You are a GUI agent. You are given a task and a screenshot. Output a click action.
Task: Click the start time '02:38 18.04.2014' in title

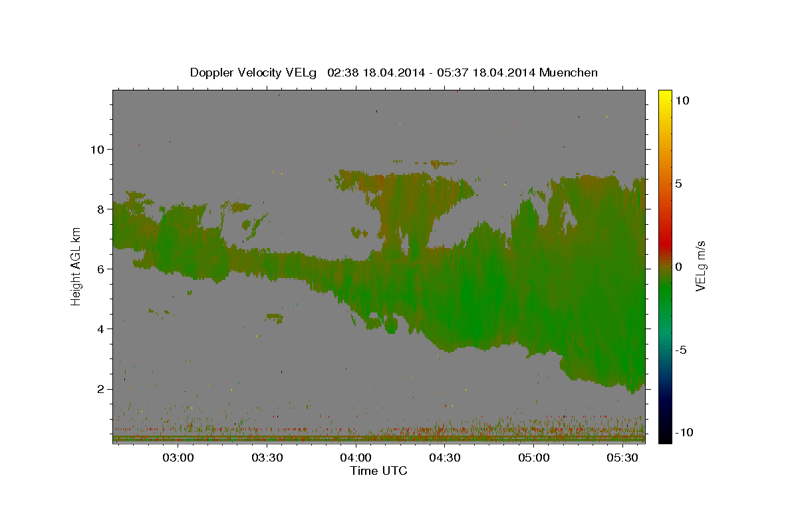click(376, 72)
